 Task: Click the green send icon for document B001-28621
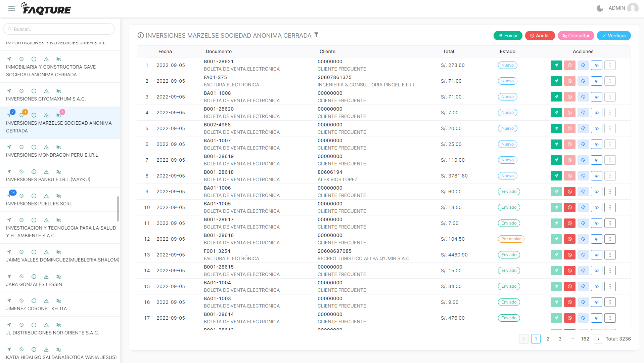(x=556, y=65)
